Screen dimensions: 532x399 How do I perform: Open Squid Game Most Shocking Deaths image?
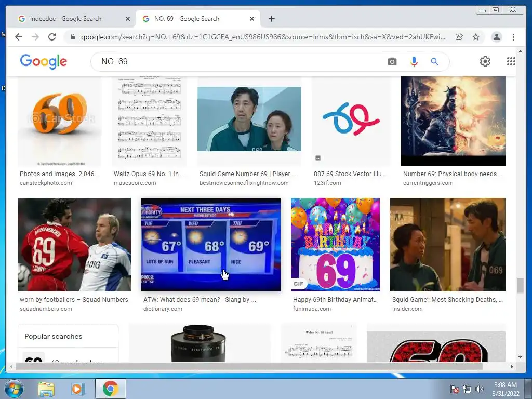point(448,245)
